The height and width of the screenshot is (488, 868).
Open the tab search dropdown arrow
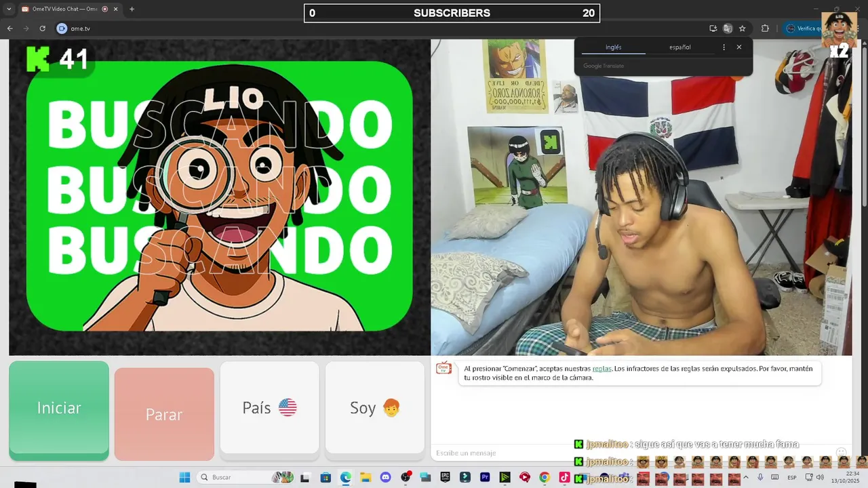tap(9, 9)
